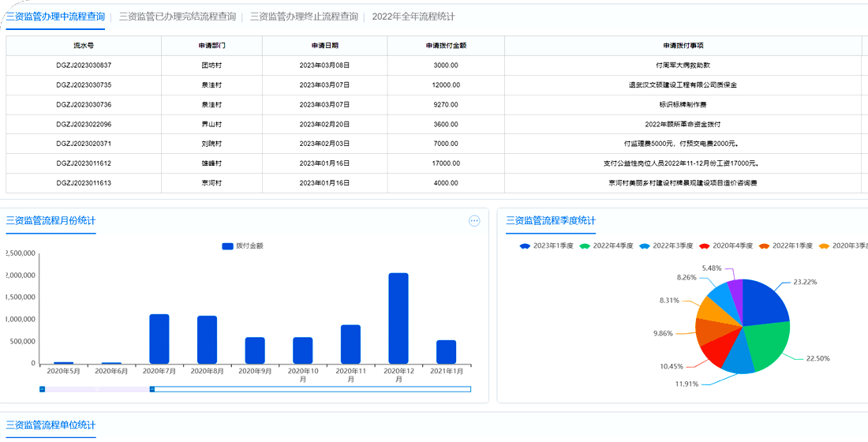
Task: Click the 付监理费5000元 item cell
Action: [683, 144]
